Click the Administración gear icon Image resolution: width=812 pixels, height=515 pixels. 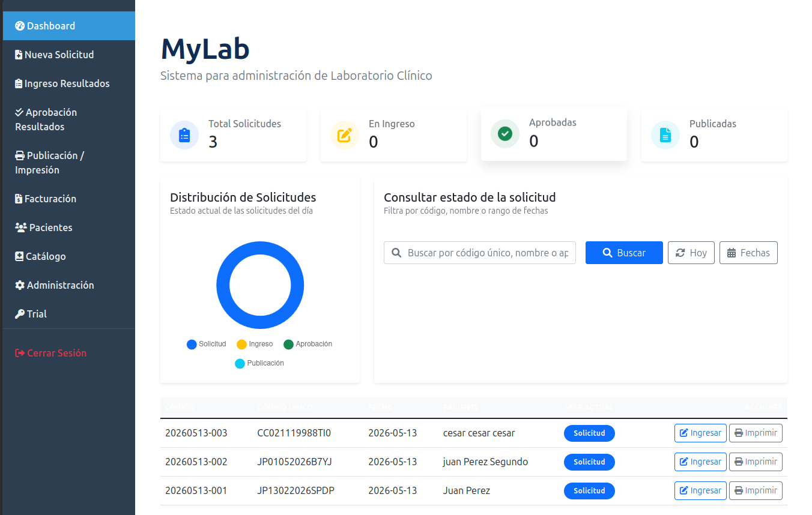click(x=20, y=285)
